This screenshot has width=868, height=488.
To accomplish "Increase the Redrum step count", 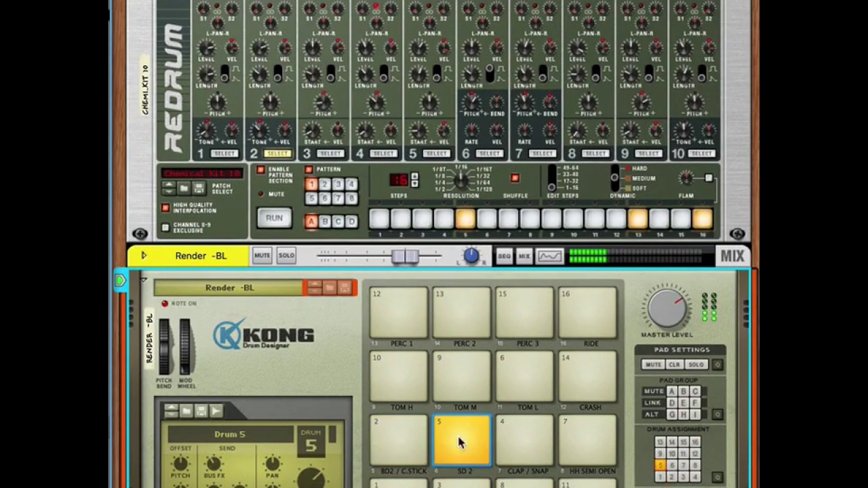I will (415, 176).
